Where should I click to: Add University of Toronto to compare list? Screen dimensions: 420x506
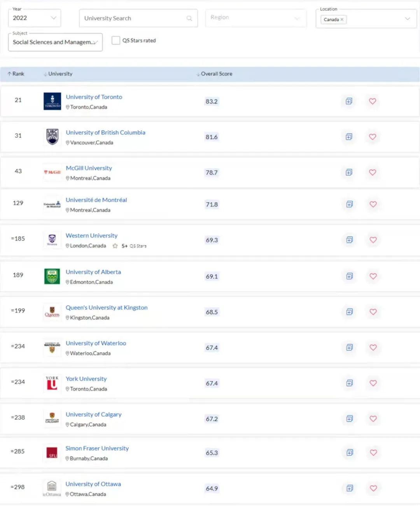coord(349,102)
